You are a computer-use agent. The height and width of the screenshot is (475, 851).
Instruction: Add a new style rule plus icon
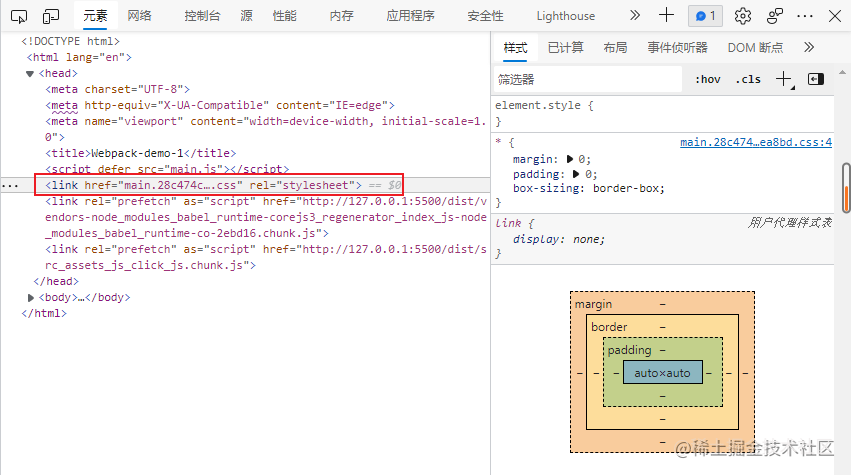[784, 79]
